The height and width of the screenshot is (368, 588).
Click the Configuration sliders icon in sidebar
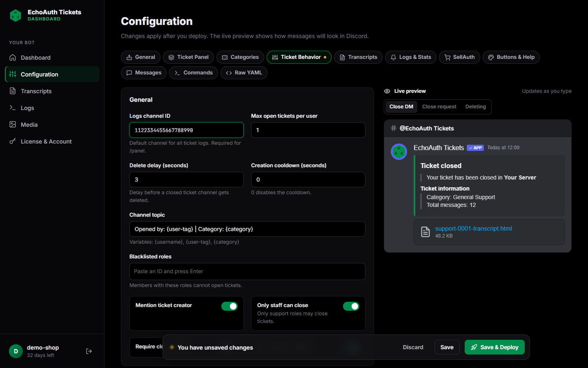coord(13,74)
